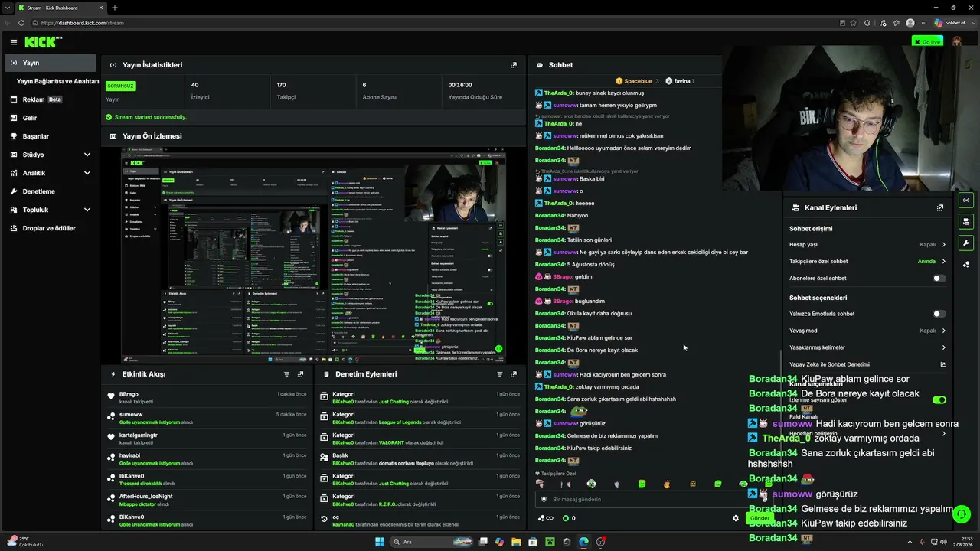Click hayirabi in the activity feed

pos(129,455)
